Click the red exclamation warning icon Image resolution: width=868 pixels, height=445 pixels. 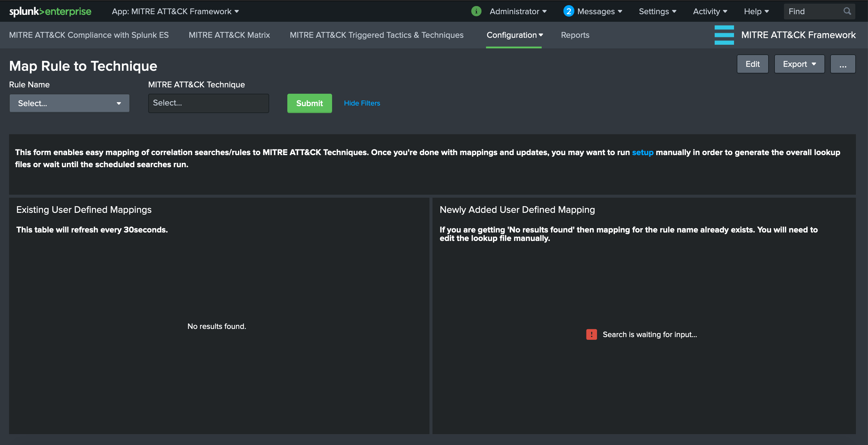click(x=591, y=335)
